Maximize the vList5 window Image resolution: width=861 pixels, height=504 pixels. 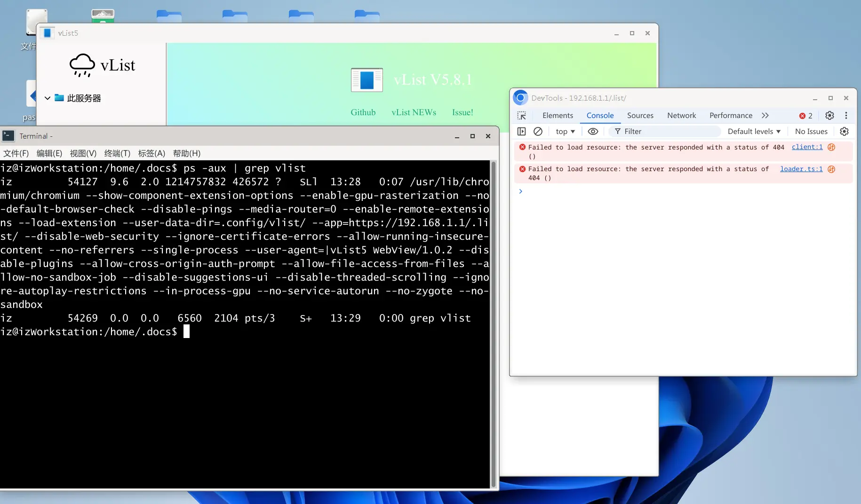click(632, 33)
